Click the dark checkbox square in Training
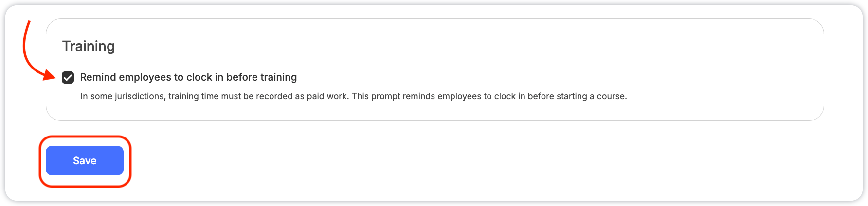 [68, 77]
